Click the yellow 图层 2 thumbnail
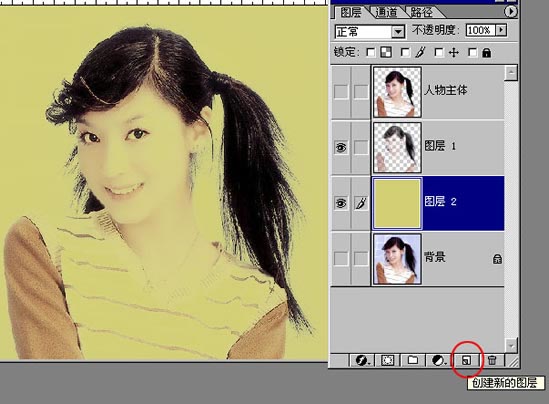Screen dimensions: 549x404 tap(397, 203)
